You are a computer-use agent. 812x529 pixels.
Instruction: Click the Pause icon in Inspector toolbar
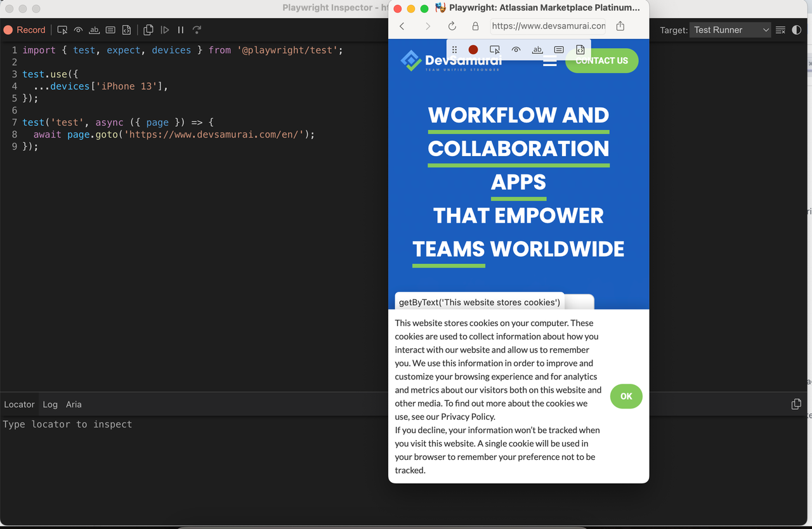click(181, 30)
